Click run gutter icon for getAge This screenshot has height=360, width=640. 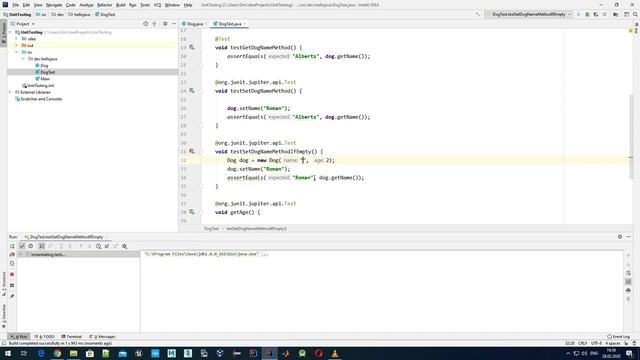192,212
